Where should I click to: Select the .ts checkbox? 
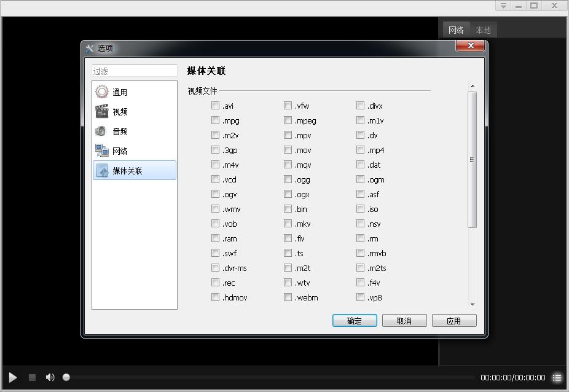288,253
